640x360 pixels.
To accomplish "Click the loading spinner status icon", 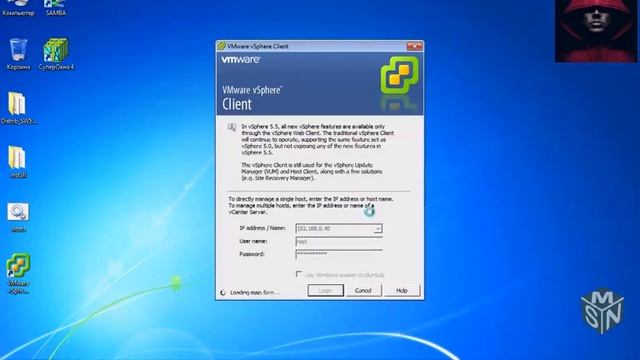I will (223, 293).
